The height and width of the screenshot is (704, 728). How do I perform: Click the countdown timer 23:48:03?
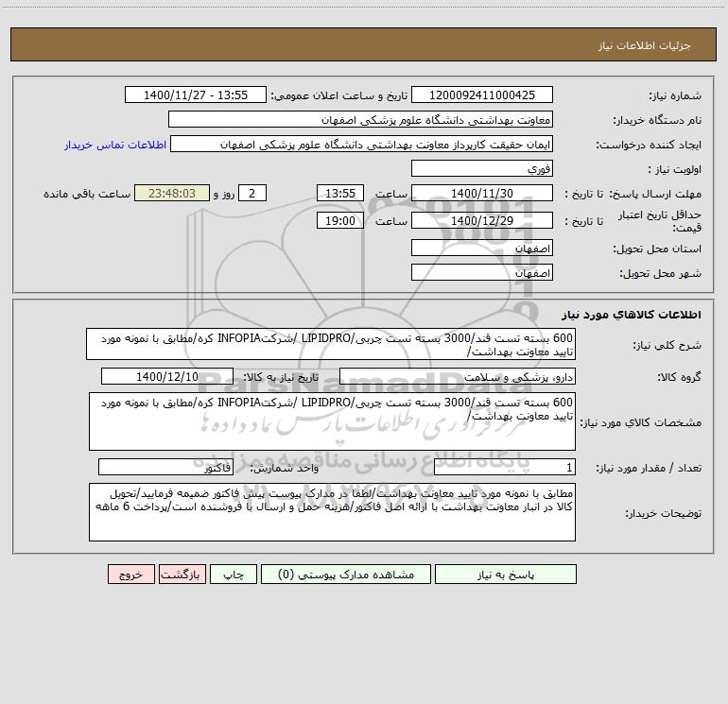point(172,193)
